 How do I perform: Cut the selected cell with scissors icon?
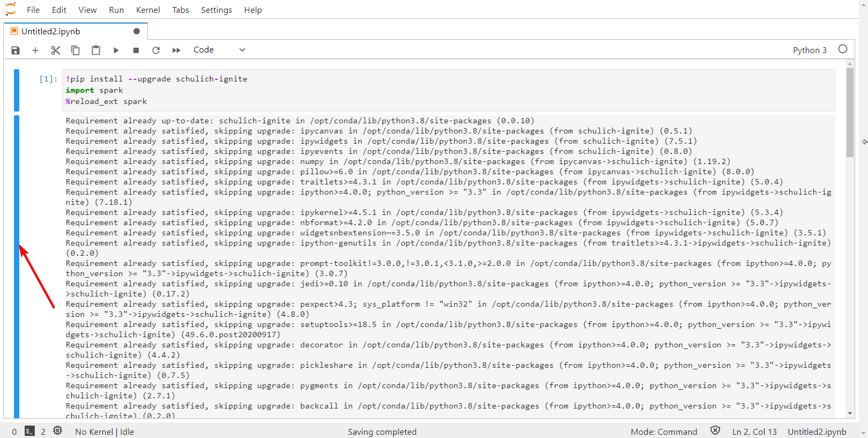click(55, 50)
